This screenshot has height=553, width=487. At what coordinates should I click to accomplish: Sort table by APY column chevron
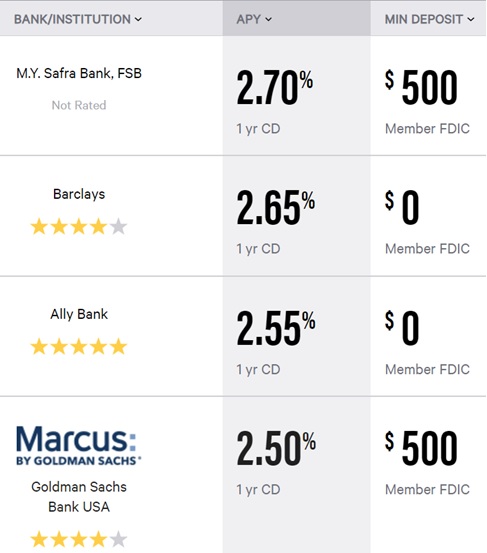coord(268,19)
